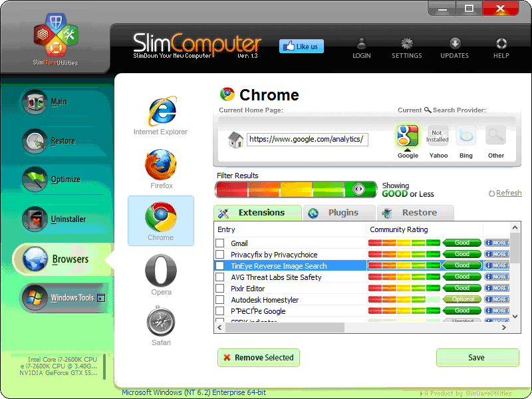Click the Refresh link
Screen dimensions: 532x399
509,193
